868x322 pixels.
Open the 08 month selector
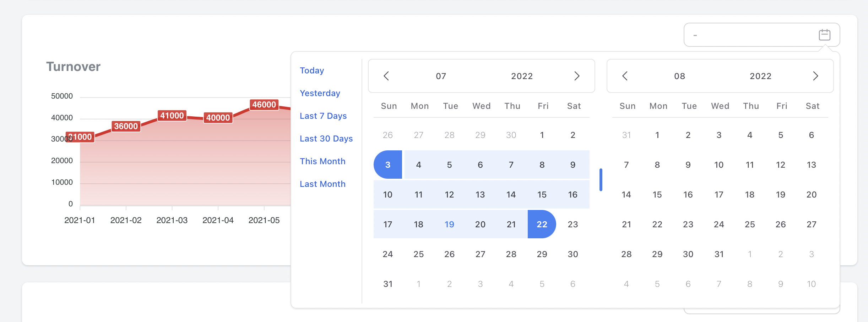[680, 76]
